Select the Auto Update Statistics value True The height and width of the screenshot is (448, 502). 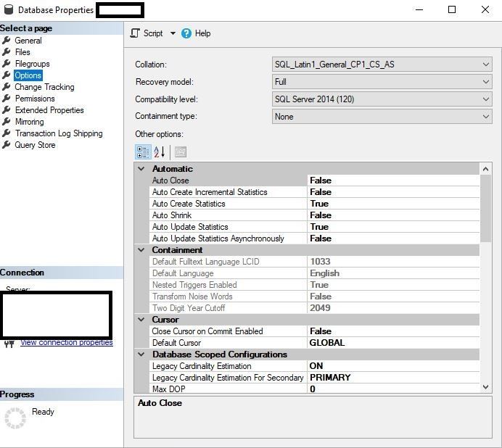click(393, 227)
